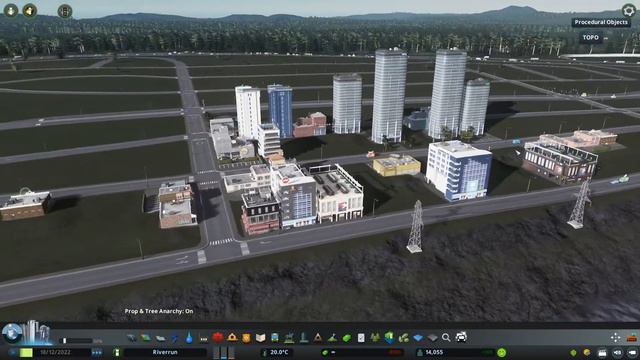Click the Prop & Tree Anarchy status text
640x360 pixels.
click(x=159, y=311)
